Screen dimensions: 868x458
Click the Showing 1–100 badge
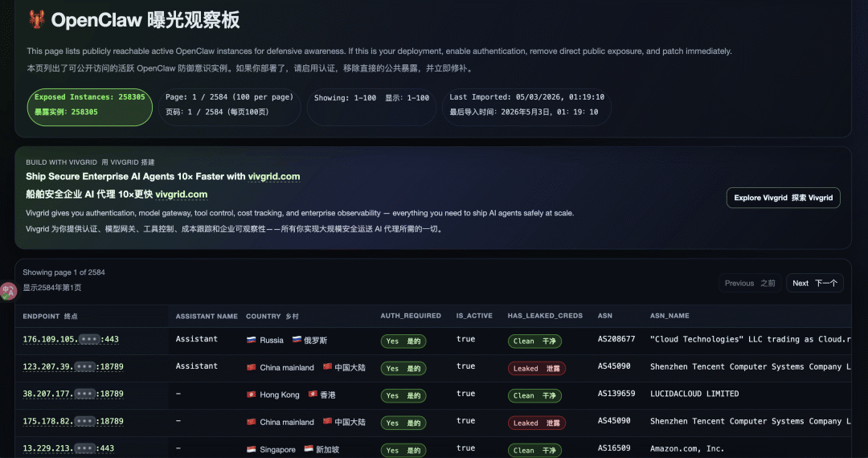click(371, 108)
